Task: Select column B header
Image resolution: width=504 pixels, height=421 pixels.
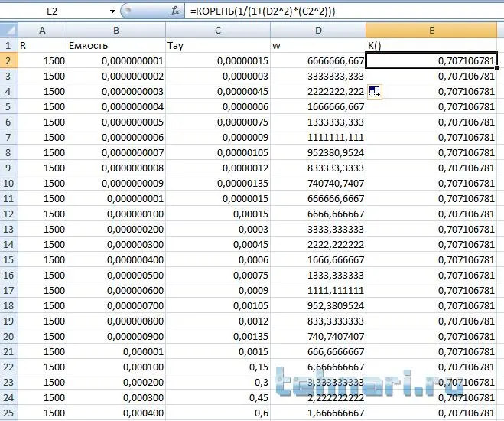Action: click(x=116, y=30)
